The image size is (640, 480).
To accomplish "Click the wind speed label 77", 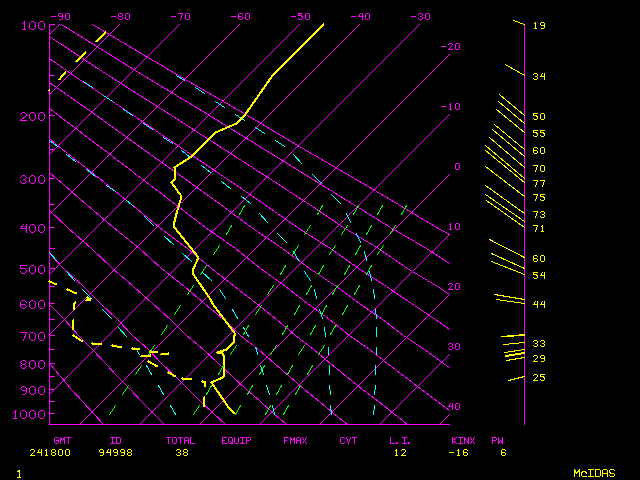I will tap(539, 184).
